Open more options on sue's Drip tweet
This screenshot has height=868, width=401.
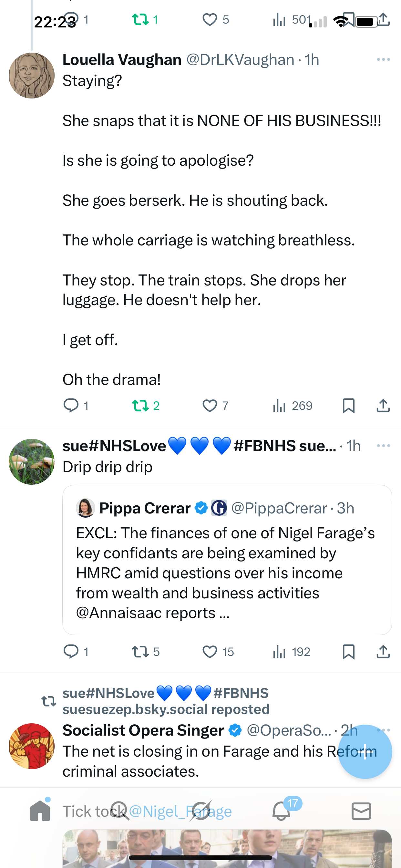[x=383, y=446]
